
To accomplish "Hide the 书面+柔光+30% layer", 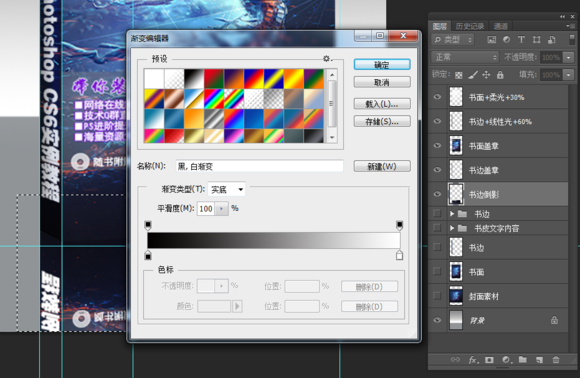I will pyautogui.click(x=437, y=97).
